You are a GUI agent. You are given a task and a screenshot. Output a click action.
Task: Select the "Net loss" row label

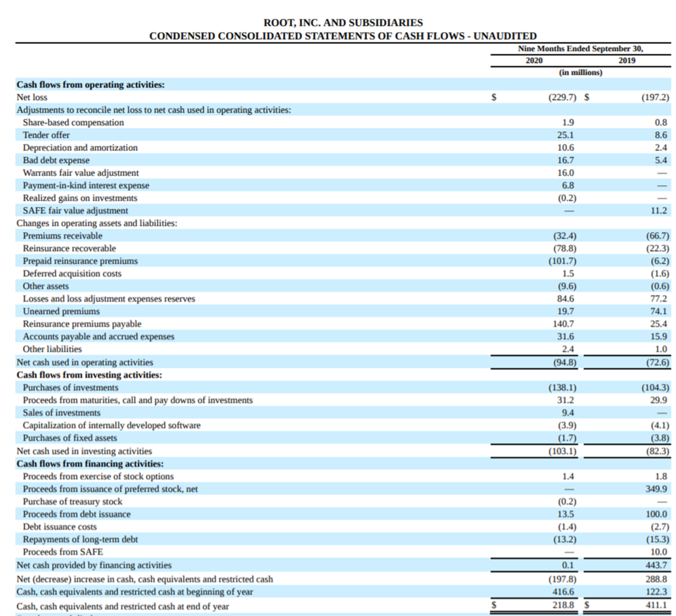32,97
